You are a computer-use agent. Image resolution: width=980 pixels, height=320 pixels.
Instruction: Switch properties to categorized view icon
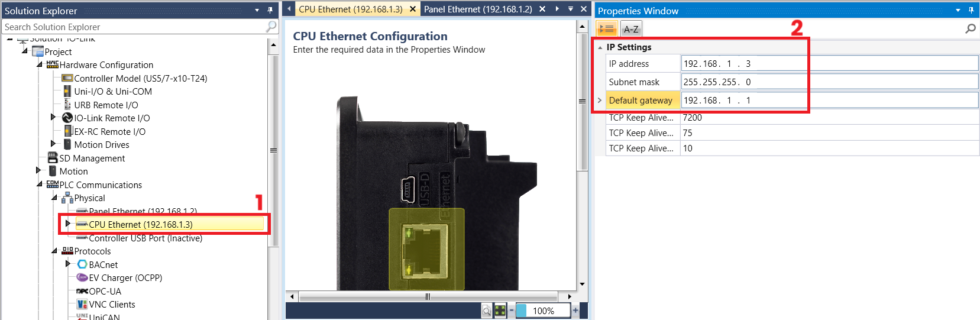607,28
